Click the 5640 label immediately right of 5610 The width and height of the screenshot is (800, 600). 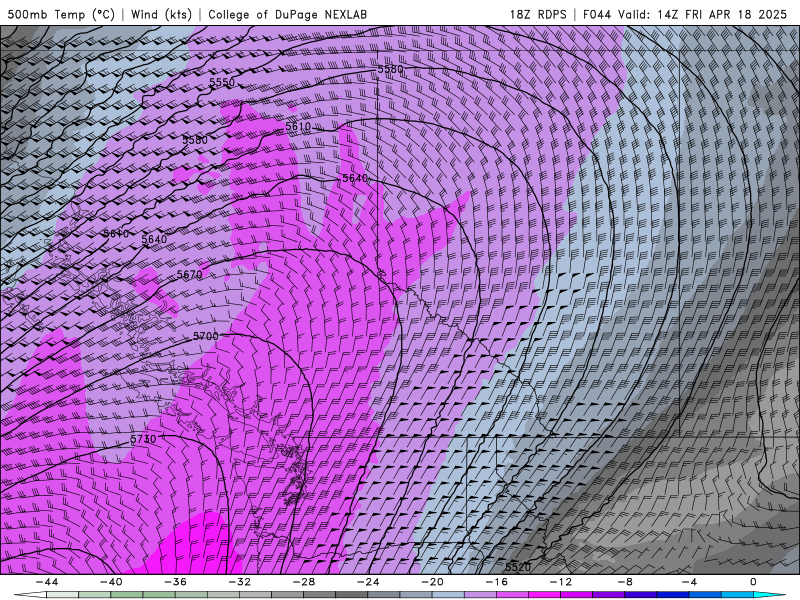(x=154, y=239)
